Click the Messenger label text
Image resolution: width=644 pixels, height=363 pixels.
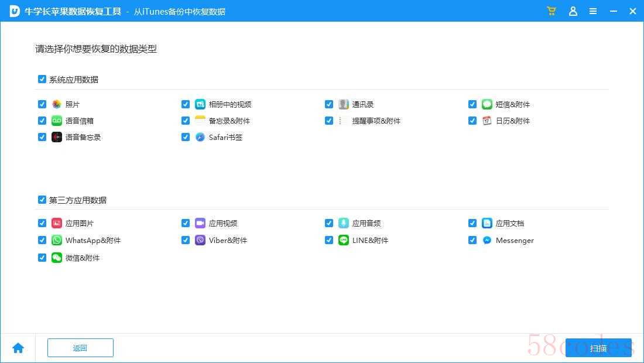point(515,241)
